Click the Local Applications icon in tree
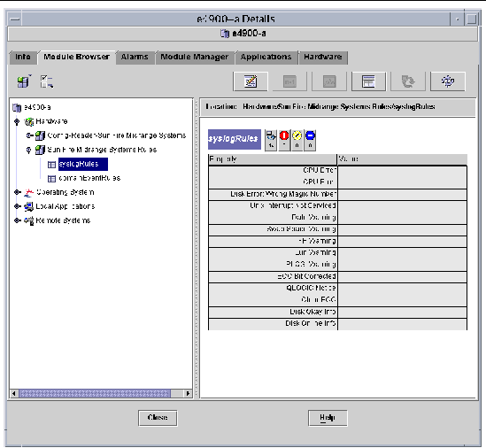Image resolution: width=486 pixels, height=448 pixels. click(29, 206)
